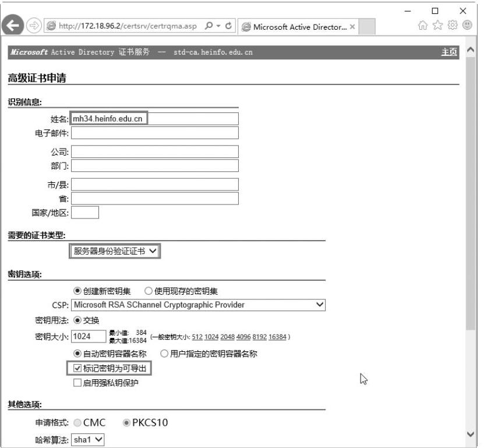This screenshot has height=448, width=484.
Task: Click the 4096 key size link
Action: point(243,337)
